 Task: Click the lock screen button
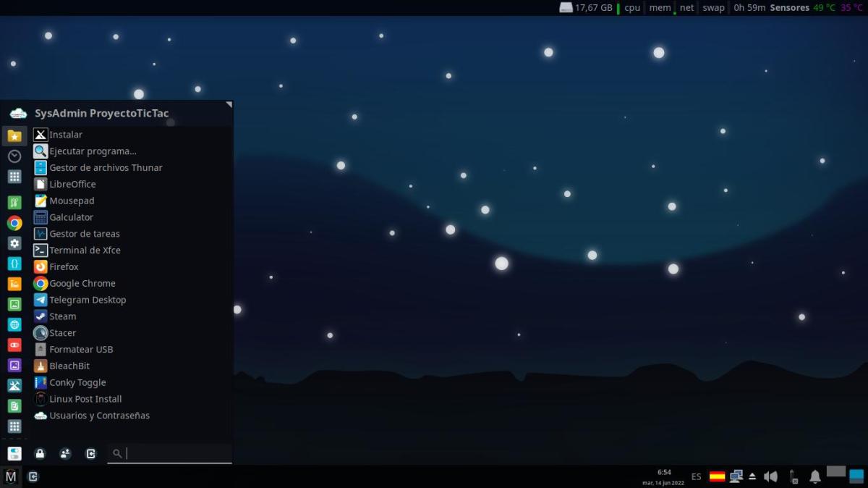coord(40,454)
